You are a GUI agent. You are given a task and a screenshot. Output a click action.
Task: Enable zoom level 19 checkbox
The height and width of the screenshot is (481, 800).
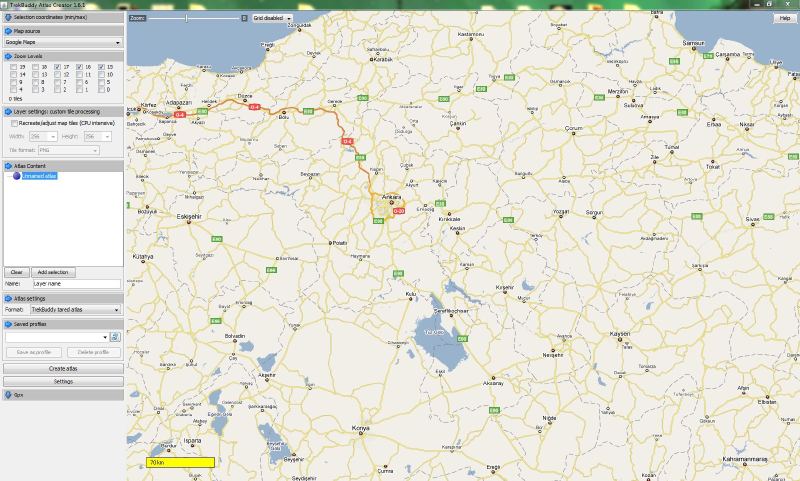[x=14, y=67]
